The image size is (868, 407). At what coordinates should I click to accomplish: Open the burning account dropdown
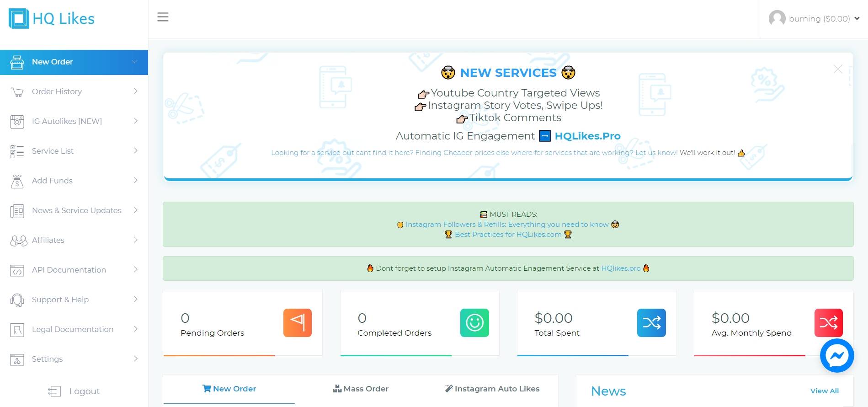point(814,19)
